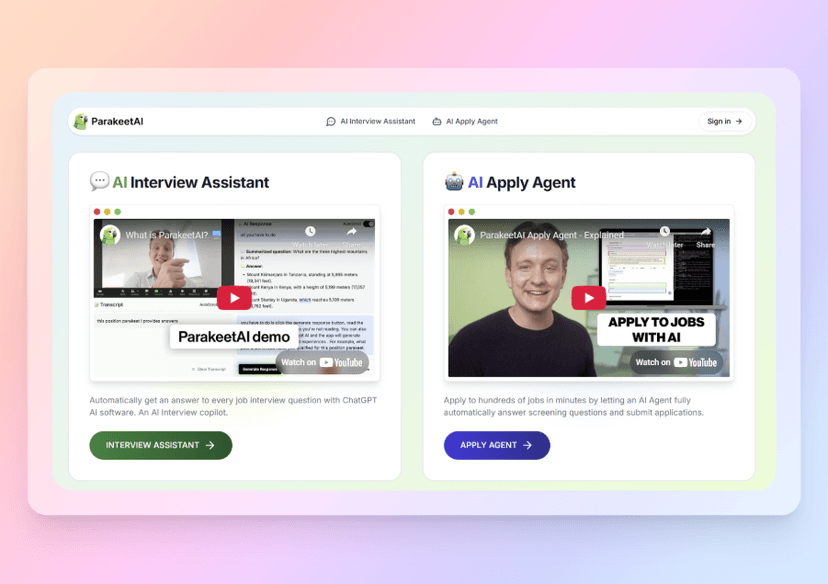Click the INTERVIEW ASSISTANT green button
The height and width of the screenshot is (584, 828).
(x=161, y=445)
